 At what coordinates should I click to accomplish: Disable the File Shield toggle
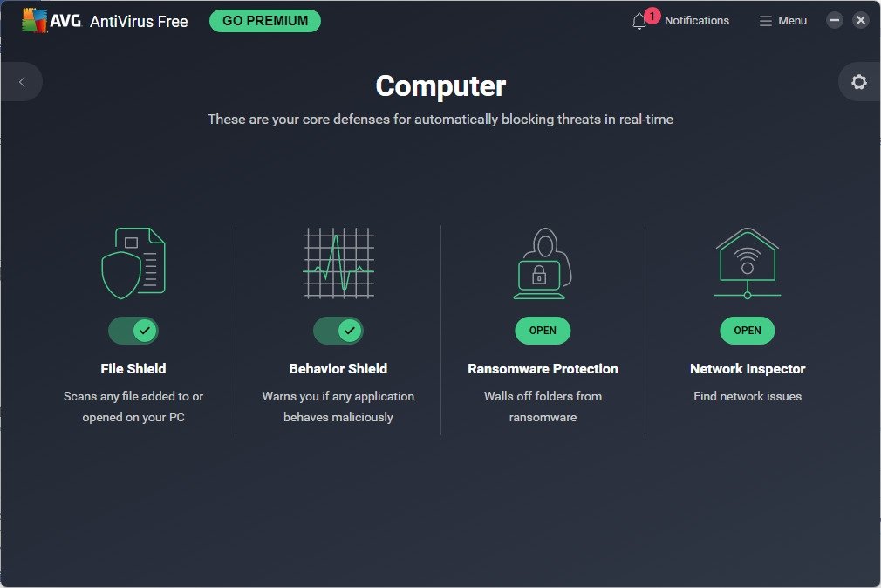[133, 331]
